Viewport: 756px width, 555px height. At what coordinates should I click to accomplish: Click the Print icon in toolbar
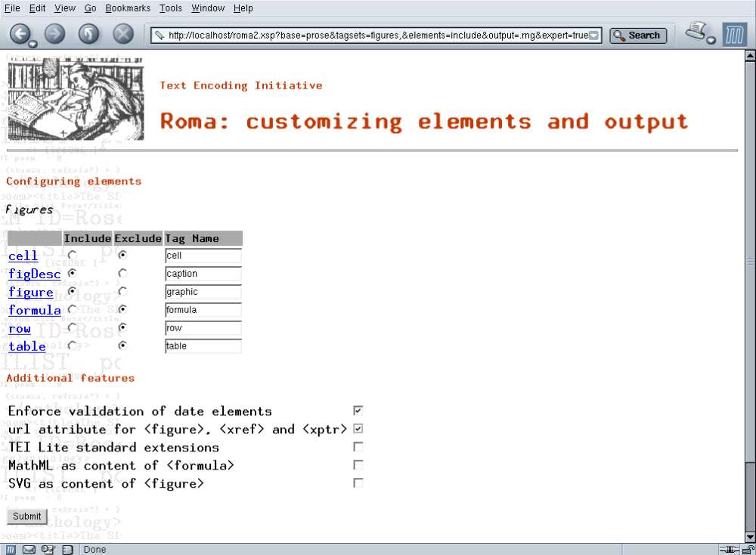(696, 32)
